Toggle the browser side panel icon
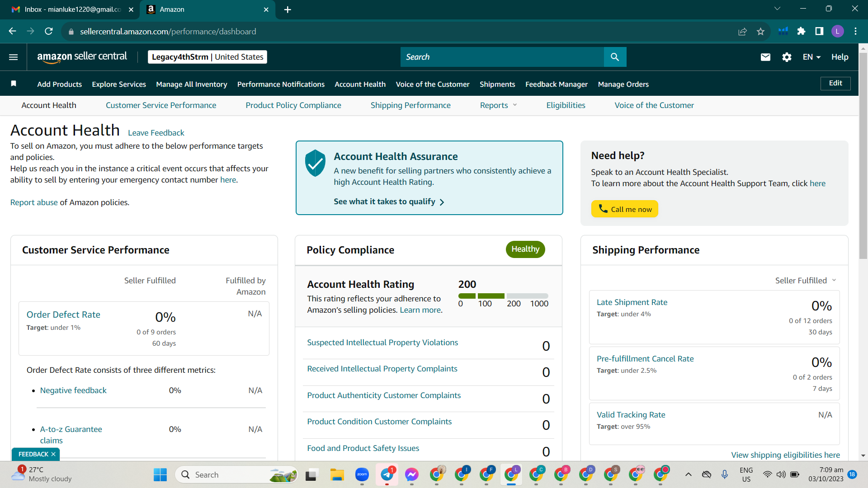Viewport: 868px width, 488px height. click(x=819, y=31)
